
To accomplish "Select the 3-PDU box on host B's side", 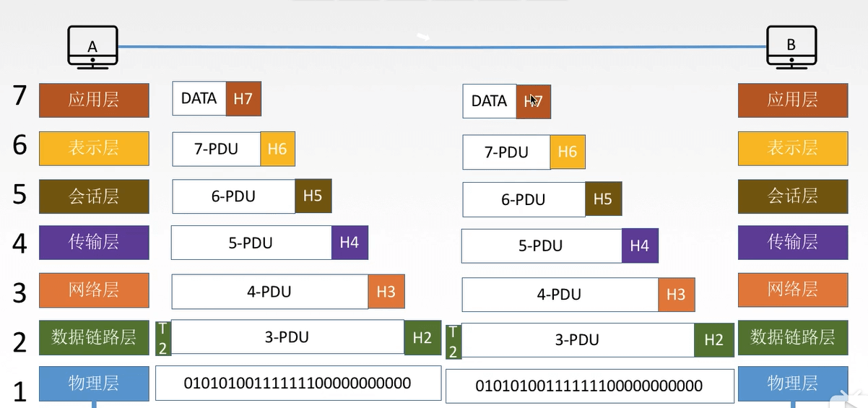I will [578, 339].
